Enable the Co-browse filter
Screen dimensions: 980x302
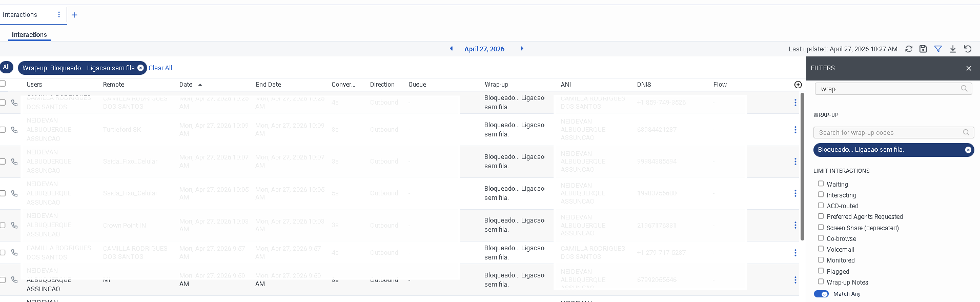[x=821, y=238]
